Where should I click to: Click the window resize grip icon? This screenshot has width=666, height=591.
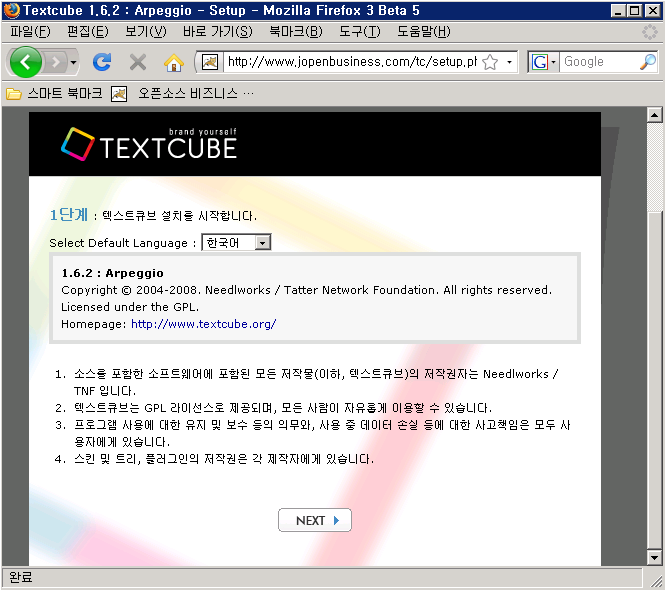coord(658,581)
